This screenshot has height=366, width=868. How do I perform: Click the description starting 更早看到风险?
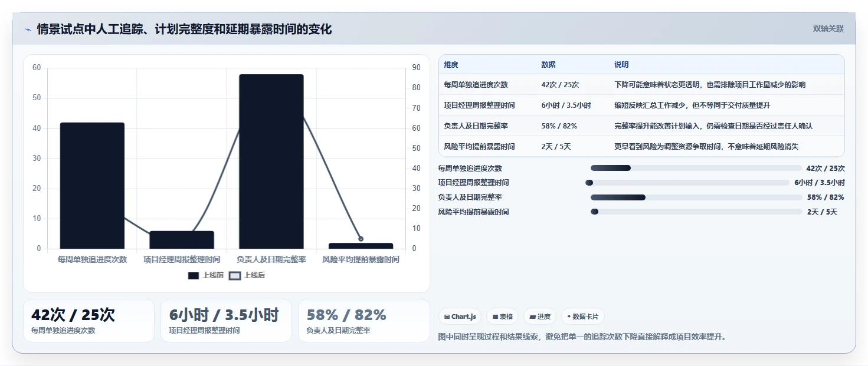coord(706,147)
